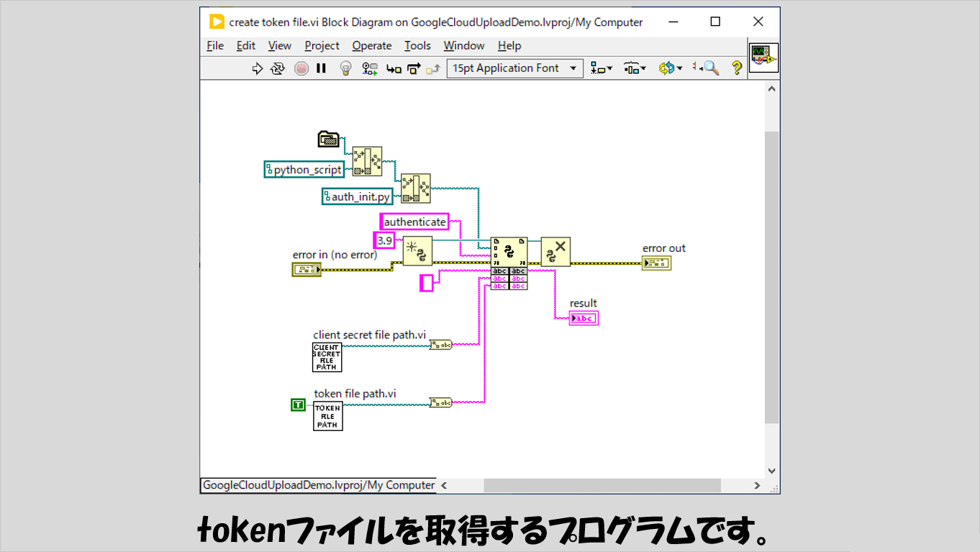Viewport: 980px width, 552px height.
Task: Click the Run arrow in the toolbar
Action: coord(257,68)
